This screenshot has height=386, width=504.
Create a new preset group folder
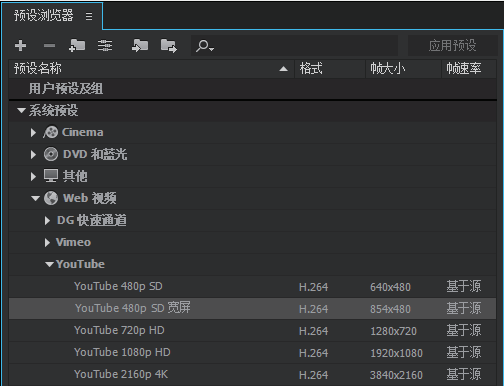point(77,45)
